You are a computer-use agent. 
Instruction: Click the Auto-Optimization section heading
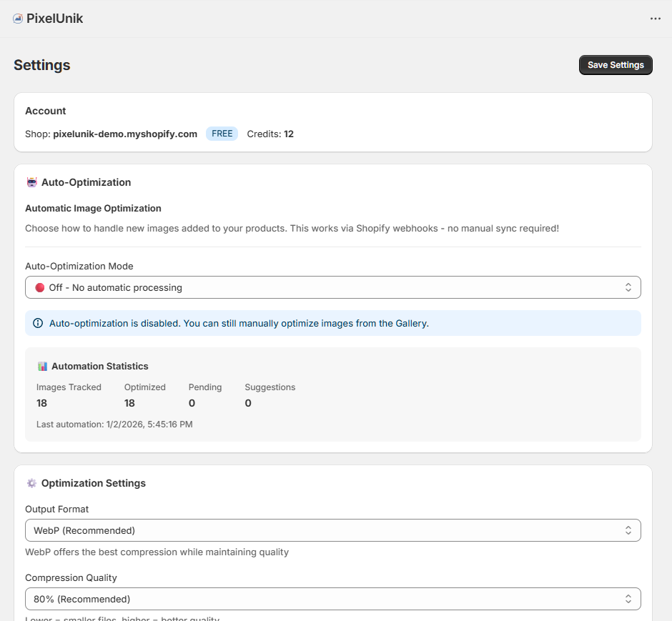pyautogui.click(x=86, y=182)
